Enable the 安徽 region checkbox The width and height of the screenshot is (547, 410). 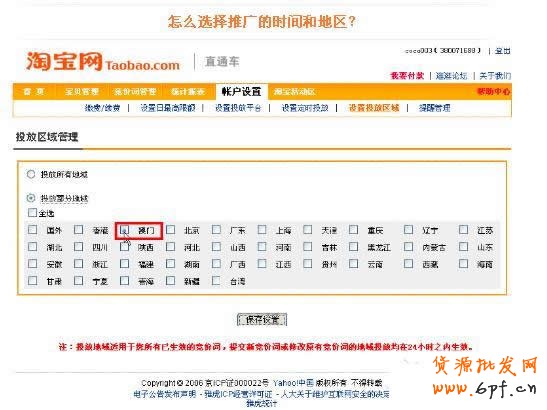[32, 263]
